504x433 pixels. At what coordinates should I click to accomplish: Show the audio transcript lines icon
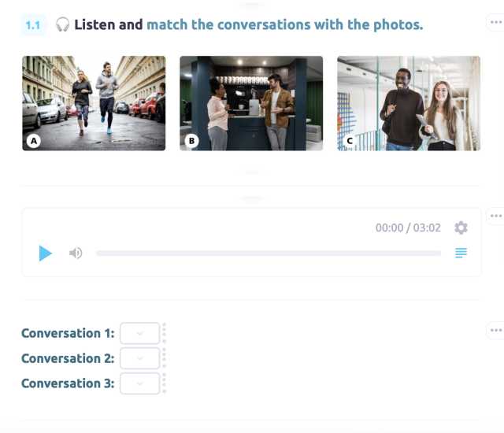click(461, 254)
